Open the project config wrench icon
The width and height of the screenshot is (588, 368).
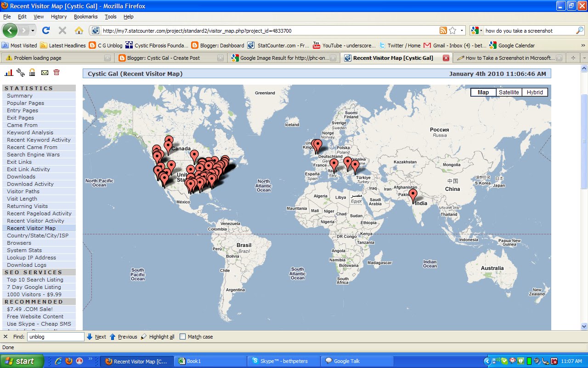21,72
